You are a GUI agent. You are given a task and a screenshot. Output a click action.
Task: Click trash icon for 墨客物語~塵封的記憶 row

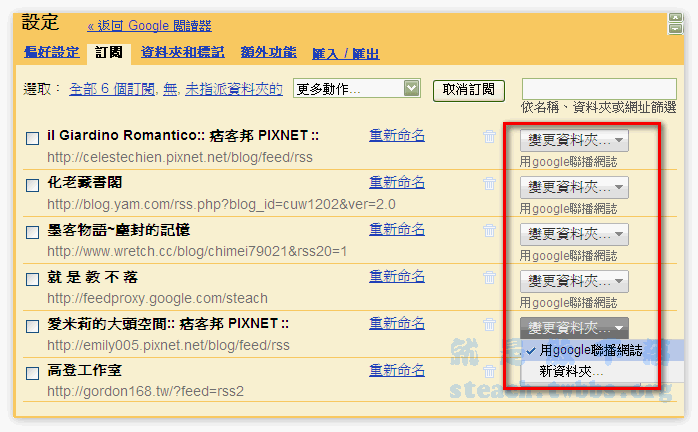click(x=489, y=230)
